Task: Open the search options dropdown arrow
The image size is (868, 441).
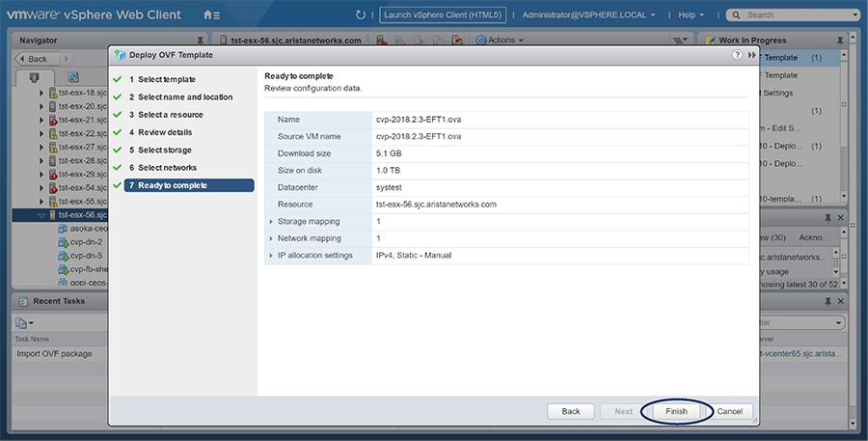Action: (855, 15)
